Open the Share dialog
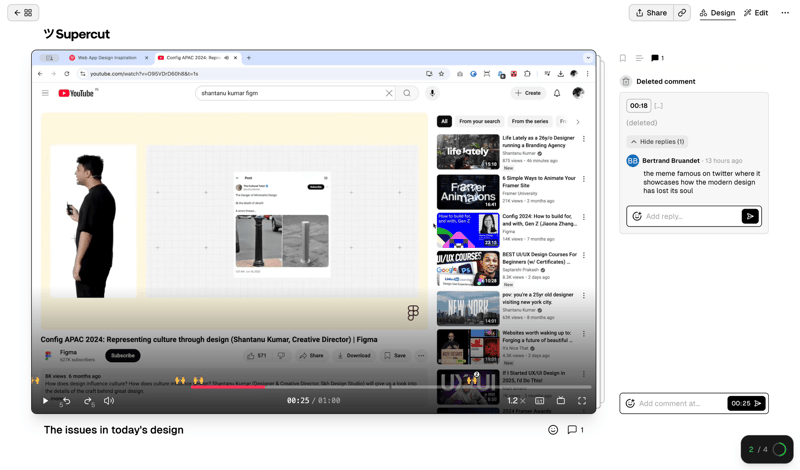This screenshot has width=800, height=470. 651,13
